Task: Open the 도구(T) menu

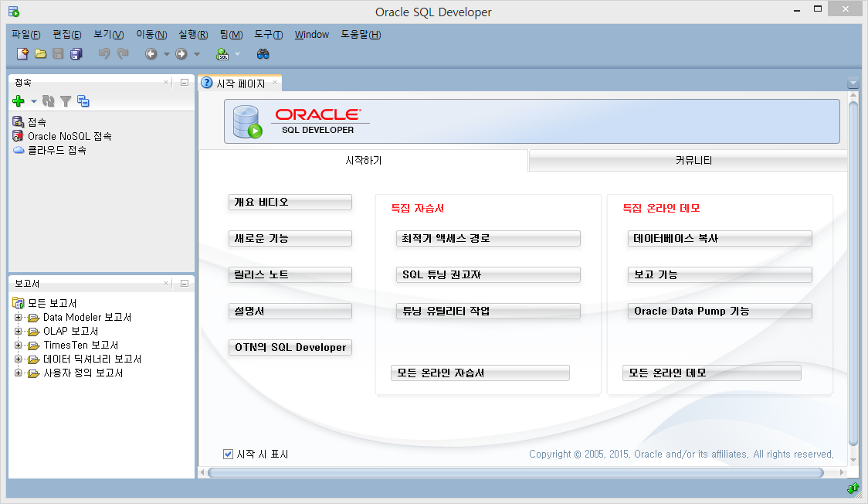Action: (x=269, y=34)
